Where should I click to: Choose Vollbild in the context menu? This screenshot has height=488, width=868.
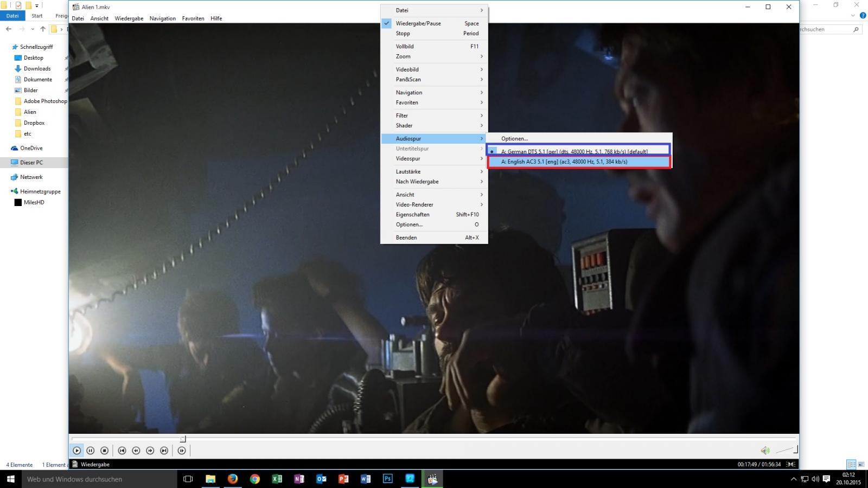(434, 47)
